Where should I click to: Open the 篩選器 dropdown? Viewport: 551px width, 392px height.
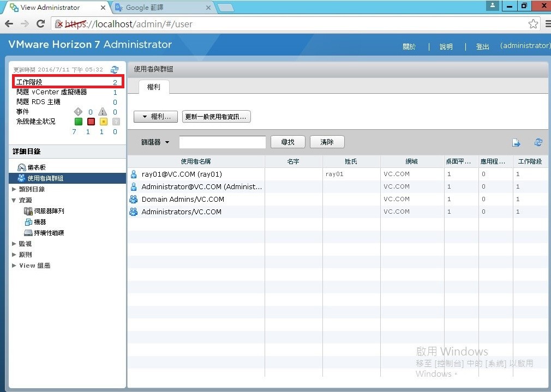pyautogui.click(x=155, y=142)
